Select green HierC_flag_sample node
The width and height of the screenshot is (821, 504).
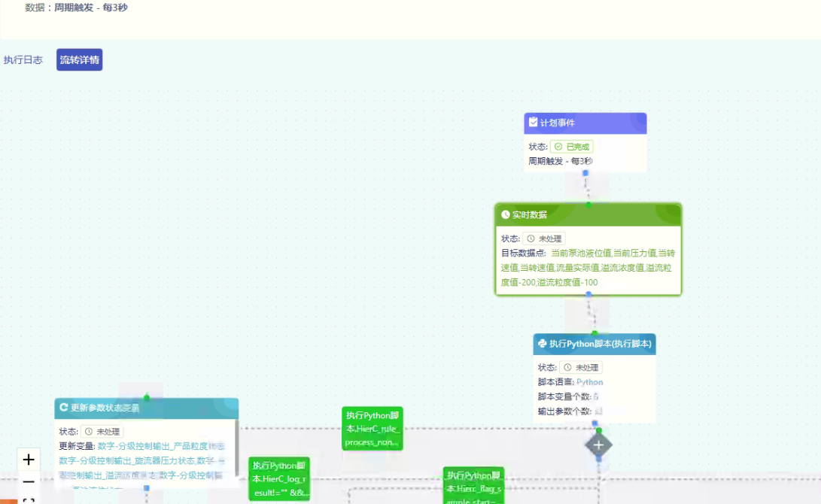473,485
